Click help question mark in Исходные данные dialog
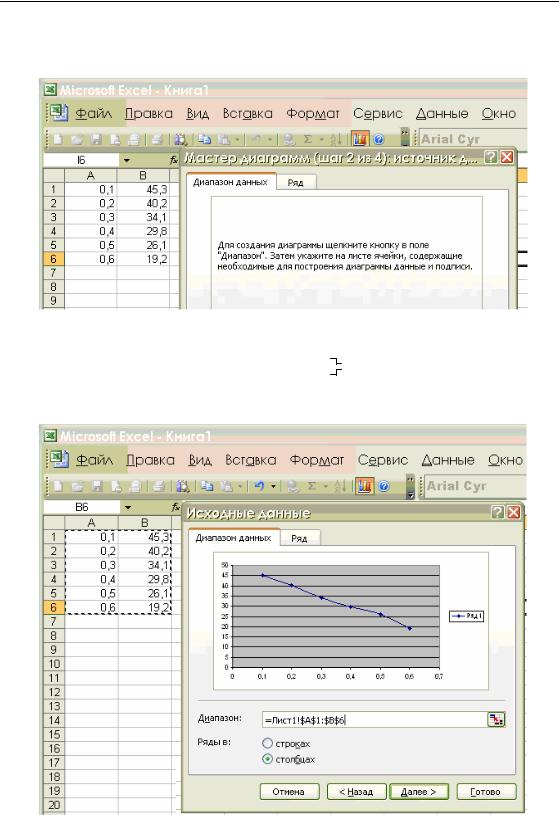Viewport: 559px width, 815px height. (497, 512)
